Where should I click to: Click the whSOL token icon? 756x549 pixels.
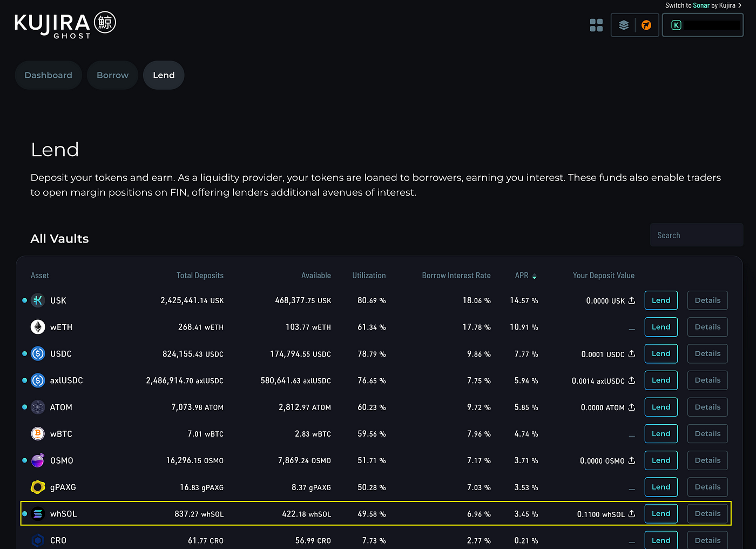pos(38,514)
